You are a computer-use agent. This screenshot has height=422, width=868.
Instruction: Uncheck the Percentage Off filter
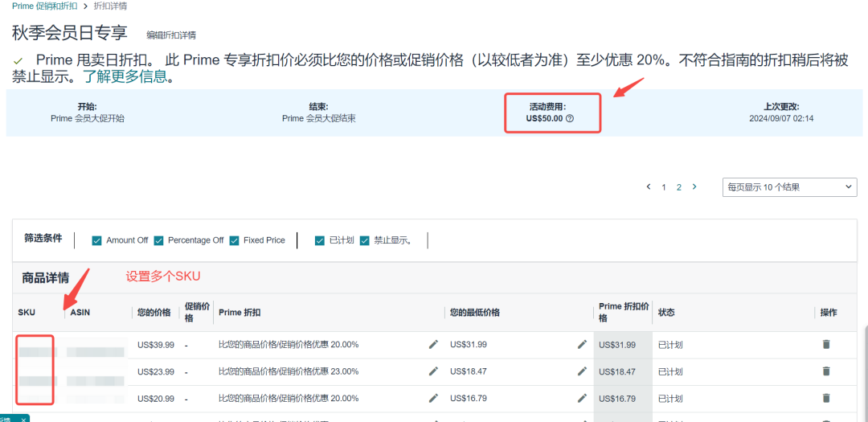159,240
